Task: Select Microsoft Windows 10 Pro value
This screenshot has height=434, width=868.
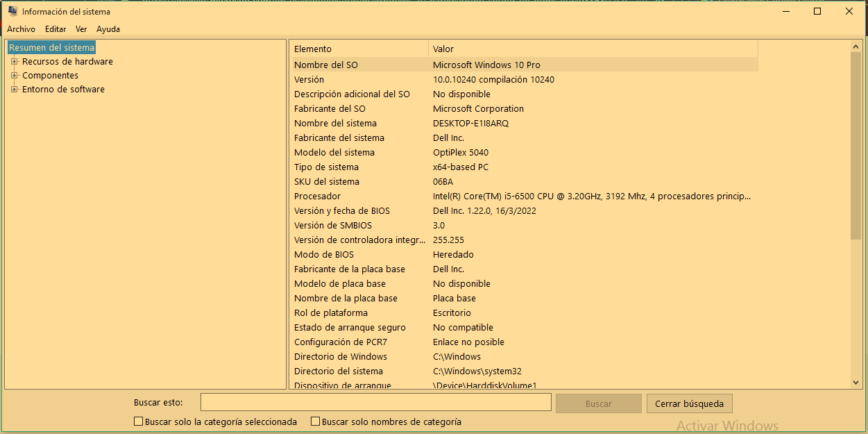Action: (486, 65)
